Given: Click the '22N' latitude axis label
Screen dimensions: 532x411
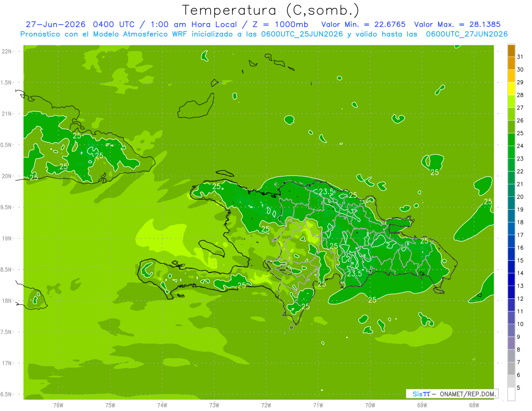Looking at the screenshot, I should [x=7, y=51].
